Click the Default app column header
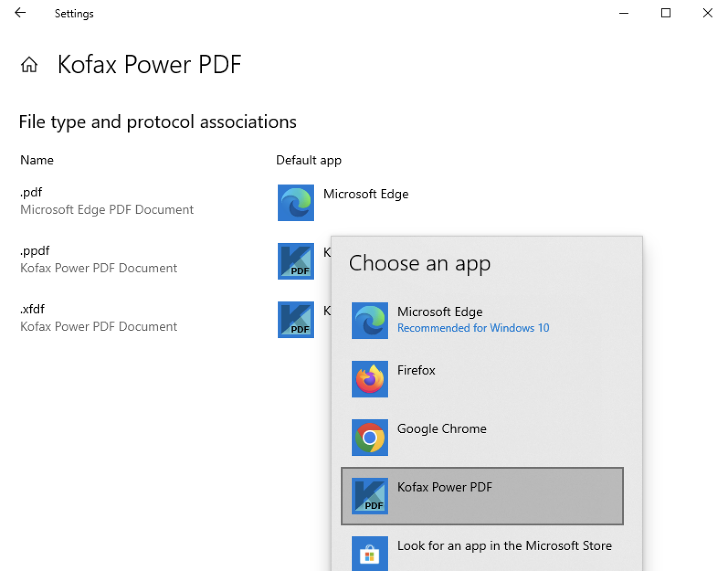728x571 pixels. click(308, 160)
